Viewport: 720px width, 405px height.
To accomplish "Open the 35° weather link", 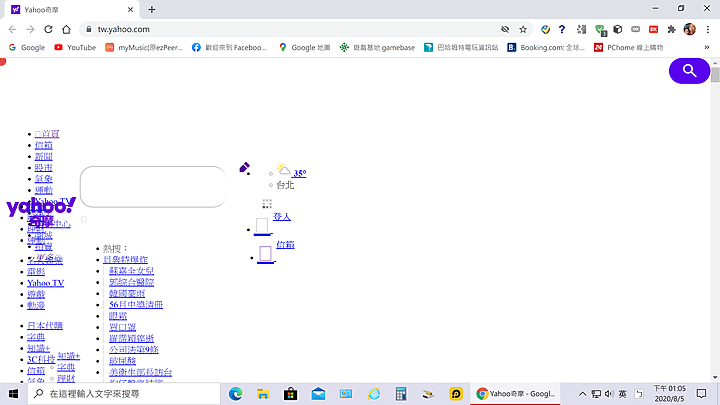I will pos(299,173).
